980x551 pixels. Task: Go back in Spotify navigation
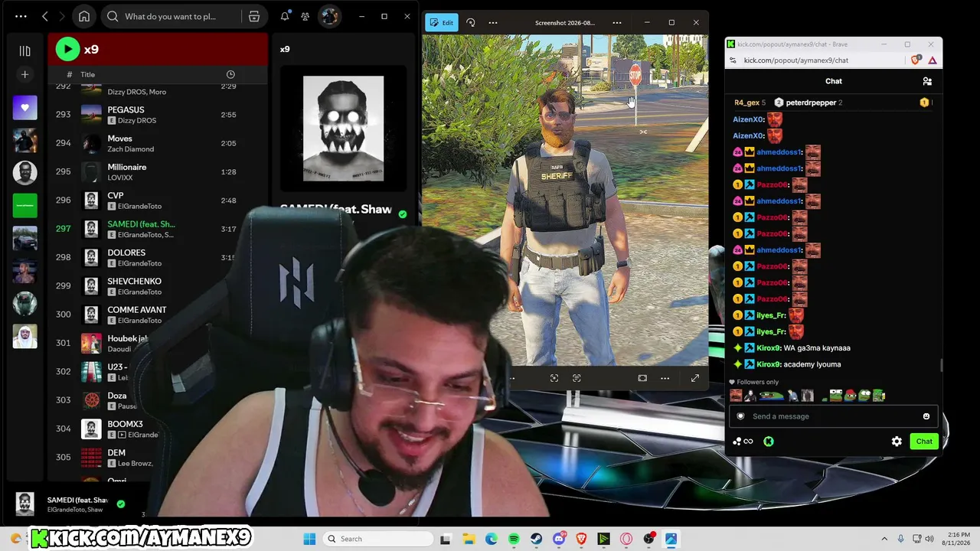click(45, 16)
